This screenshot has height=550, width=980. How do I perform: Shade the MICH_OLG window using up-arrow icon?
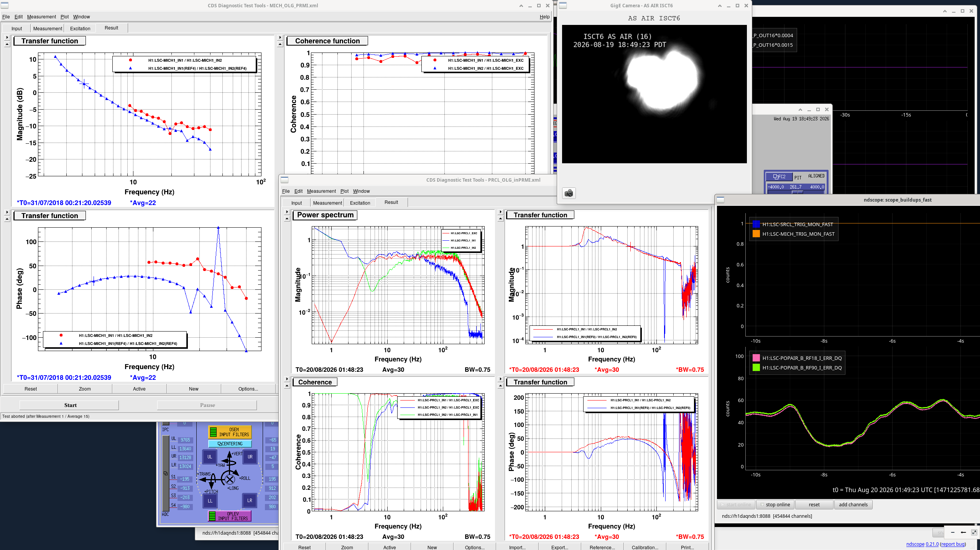[x=521, y=5]
